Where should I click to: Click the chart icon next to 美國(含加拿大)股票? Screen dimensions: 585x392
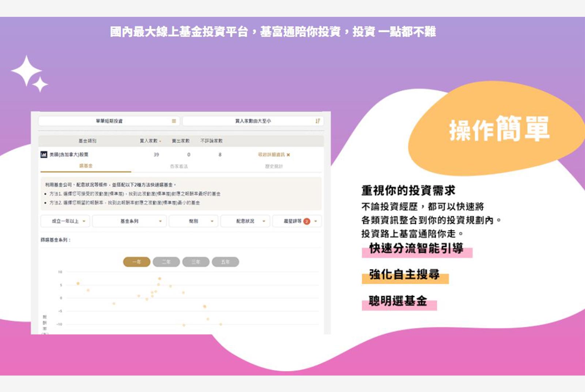[x=44, y=155]
